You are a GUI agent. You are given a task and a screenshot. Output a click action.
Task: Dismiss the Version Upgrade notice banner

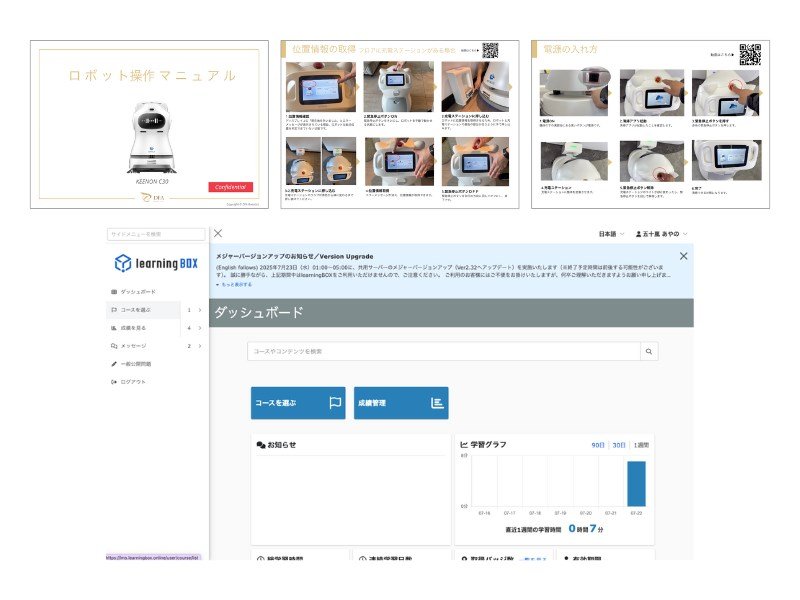pyautogui.click(x=682, y=256)
